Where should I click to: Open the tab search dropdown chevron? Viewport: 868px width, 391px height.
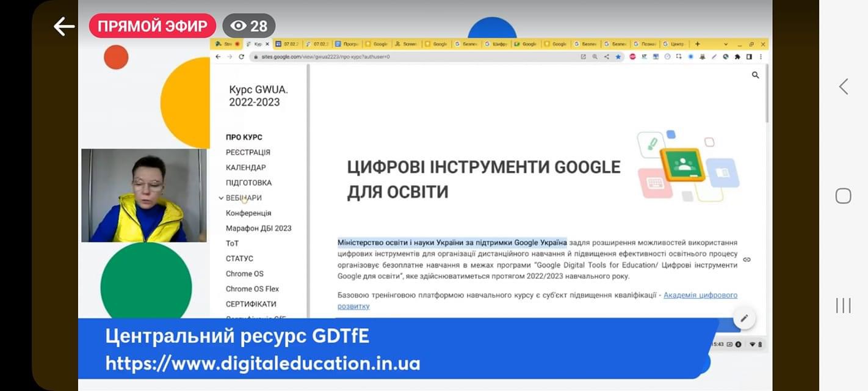pos(726,44)
